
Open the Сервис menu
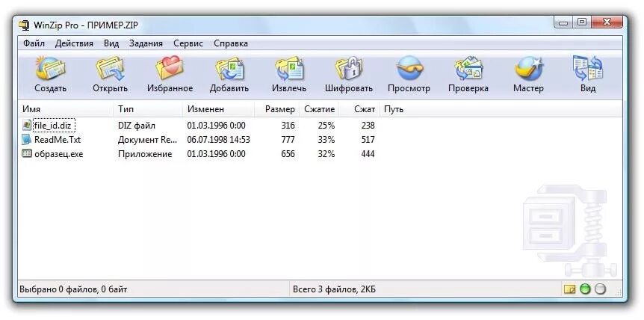point(188,43)
